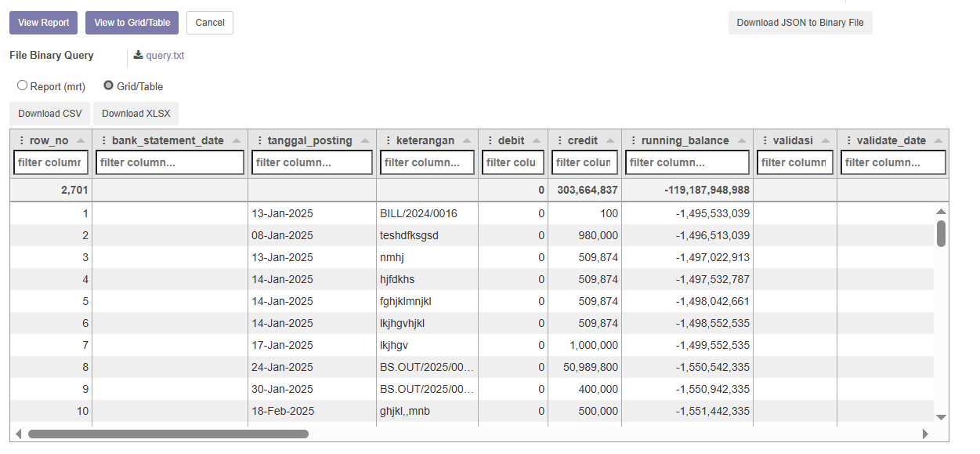Sort by the validasi column arrow

pos(825,141)
